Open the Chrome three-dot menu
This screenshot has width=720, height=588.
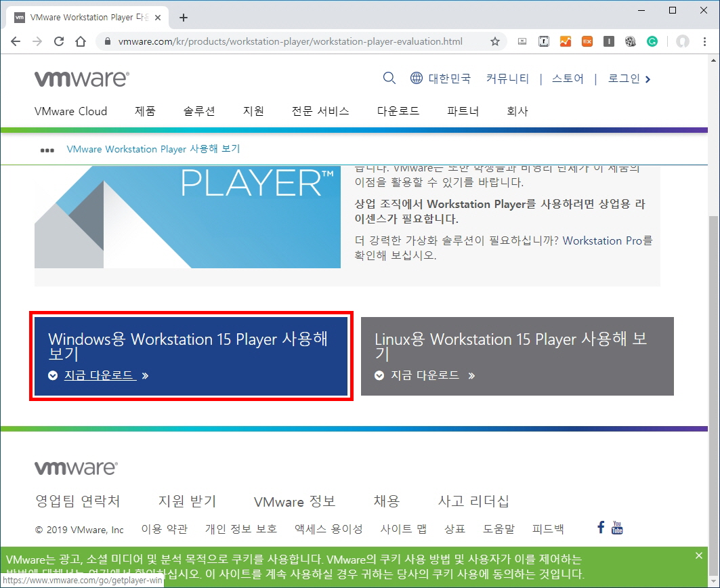pyautogui.click(x=705, y=41)
